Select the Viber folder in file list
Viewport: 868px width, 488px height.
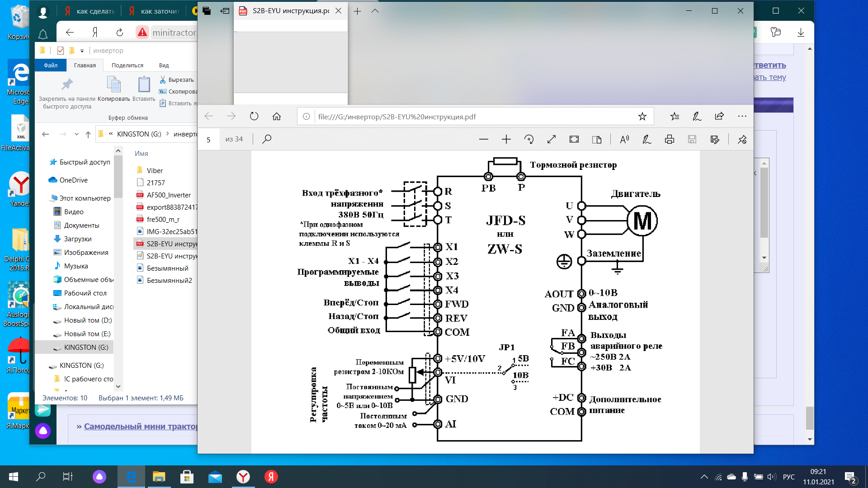pyautogui.click(x=150, y=170)
